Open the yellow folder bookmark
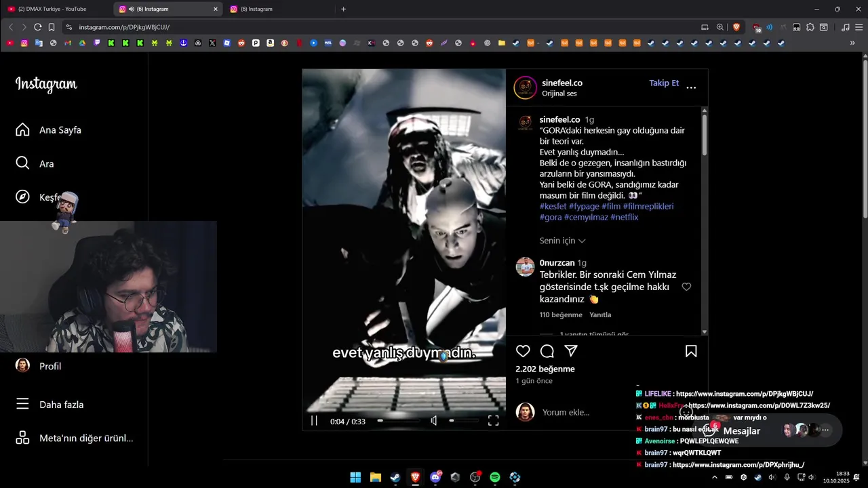The height and width of the screenshot is (488, 868). pyautogui.click(x=502, y=43)
